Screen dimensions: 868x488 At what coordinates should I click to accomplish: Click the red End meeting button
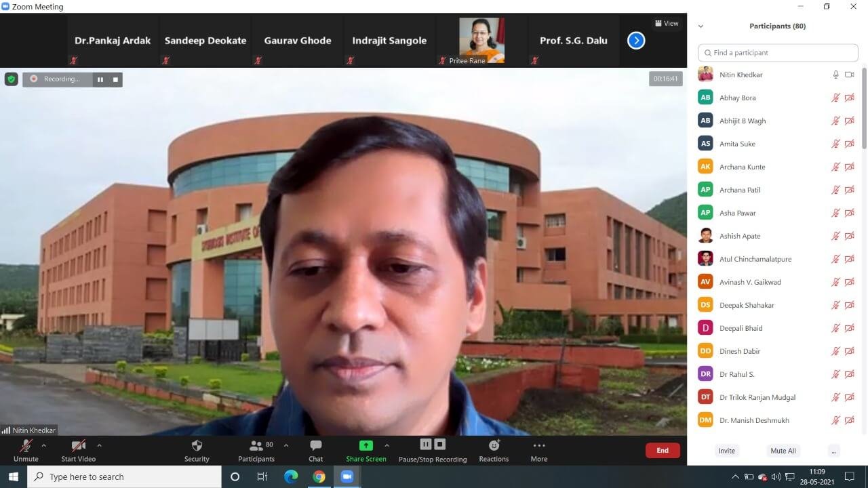pyautogui.click(x=663, y=451)
